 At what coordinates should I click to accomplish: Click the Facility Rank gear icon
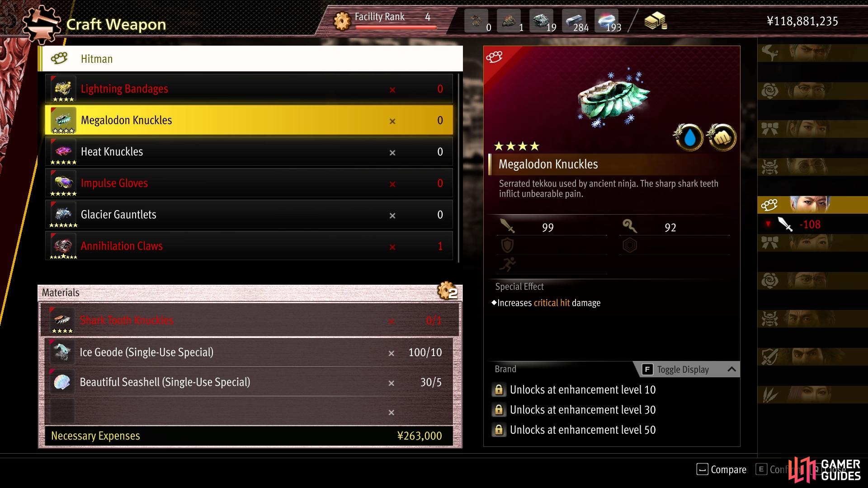pyautogui.click(x=342, y=21)
